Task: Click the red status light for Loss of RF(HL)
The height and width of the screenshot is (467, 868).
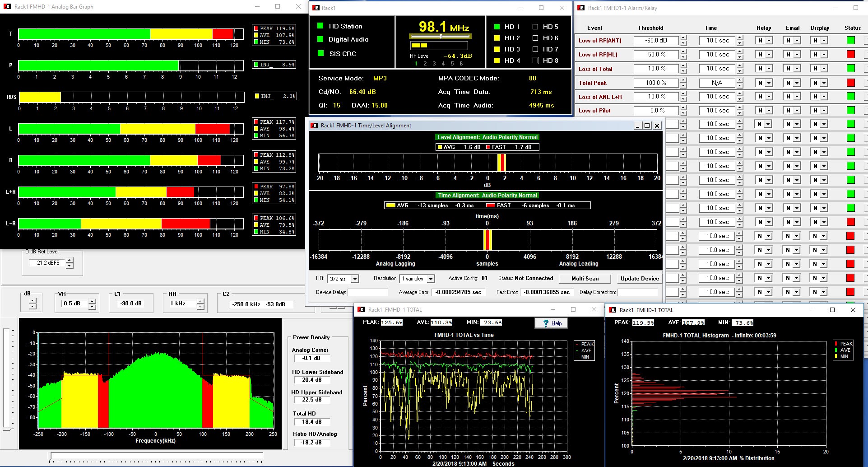Action: (850, 54)
